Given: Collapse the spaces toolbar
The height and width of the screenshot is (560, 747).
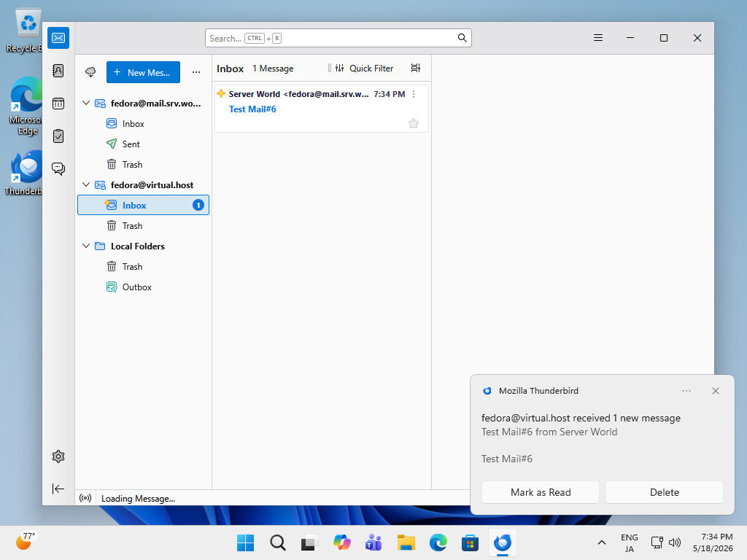Looking at the screenshot, I should point(58,489).
